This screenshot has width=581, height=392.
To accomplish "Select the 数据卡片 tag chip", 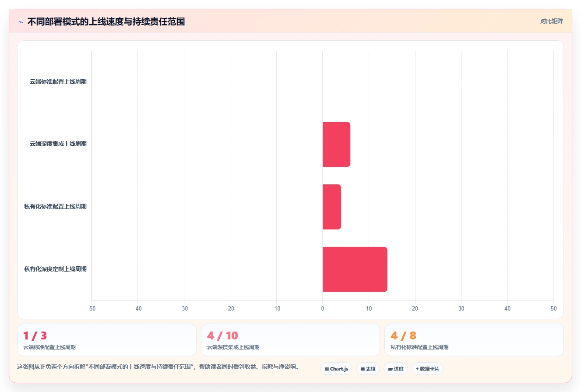I will tap(427, 369).
